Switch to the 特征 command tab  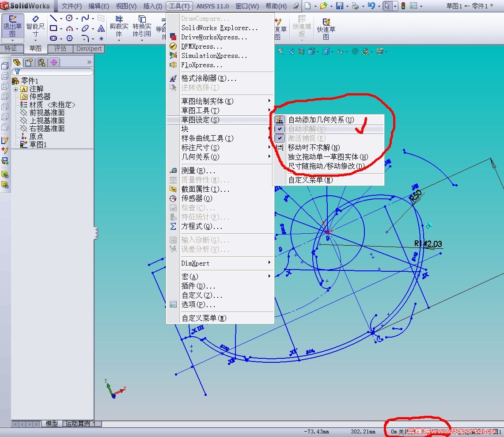(x=11, y=49)
